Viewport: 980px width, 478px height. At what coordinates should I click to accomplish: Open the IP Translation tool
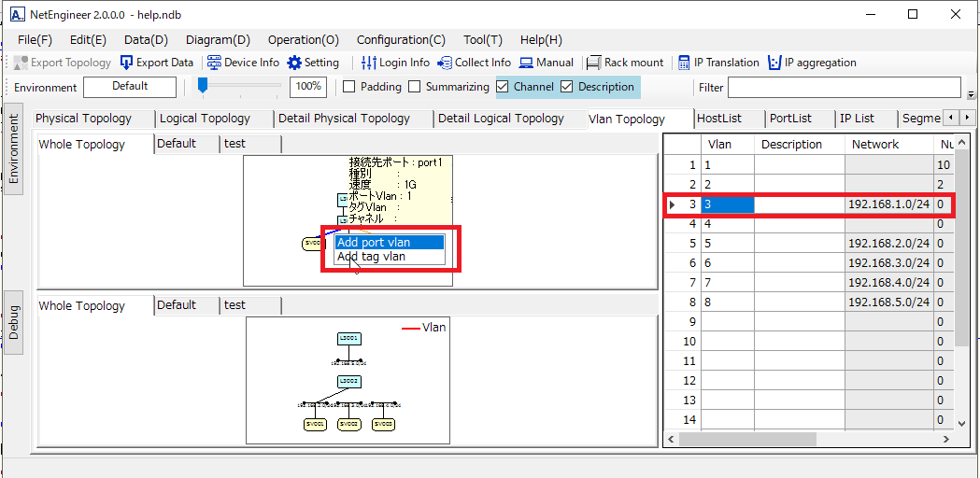685,63
